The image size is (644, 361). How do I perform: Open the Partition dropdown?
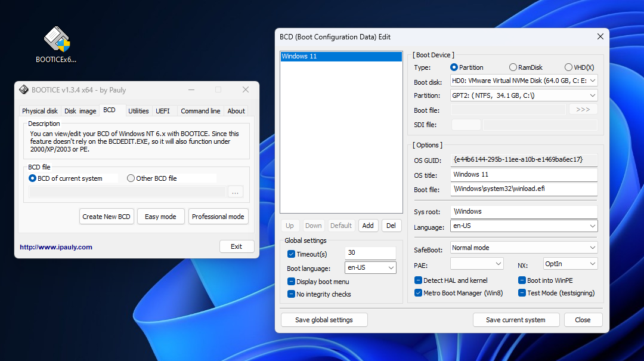click(524, 95)
